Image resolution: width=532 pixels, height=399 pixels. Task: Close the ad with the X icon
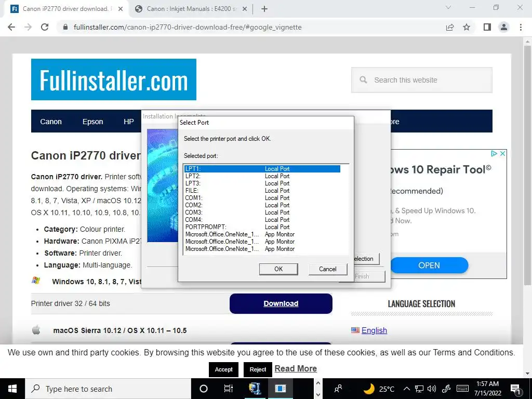coord(503,154)
